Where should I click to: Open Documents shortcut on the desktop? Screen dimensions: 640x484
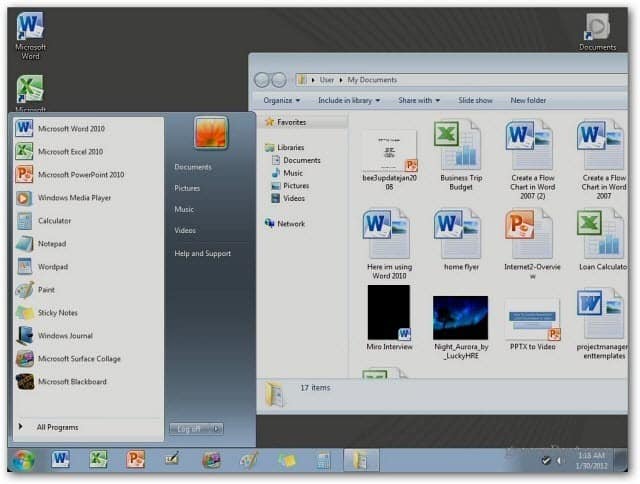598,32
